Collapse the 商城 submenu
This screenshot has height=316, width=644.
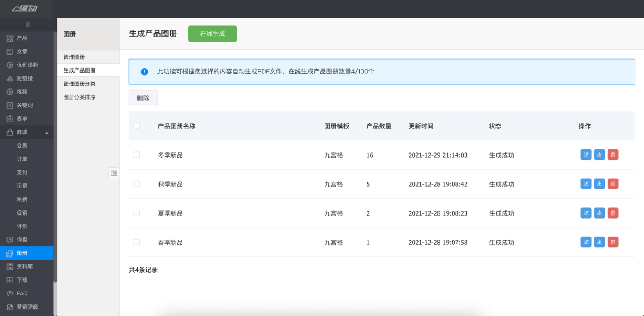[x=27, y=132]
